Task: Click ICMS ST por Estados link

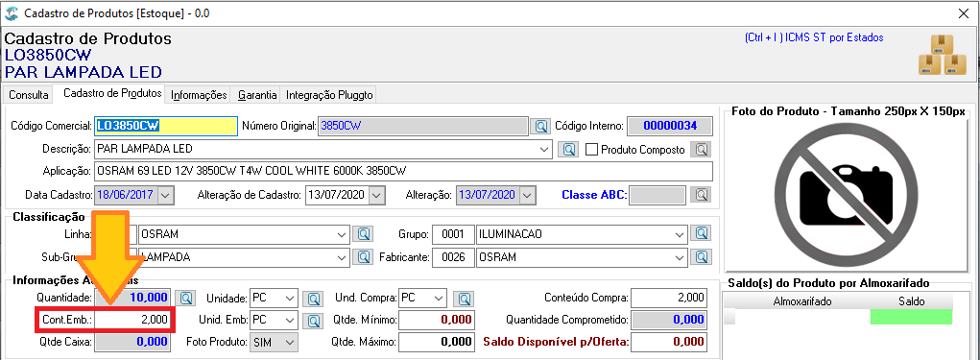Action: (x=814, y=37)
